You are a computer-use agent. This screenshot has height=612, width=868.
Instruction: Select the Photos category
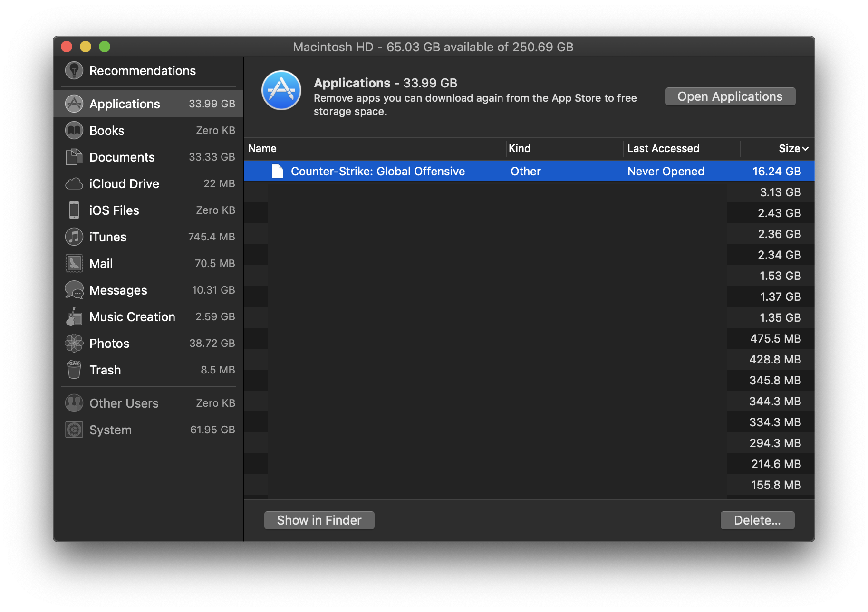tap(149, 344)
